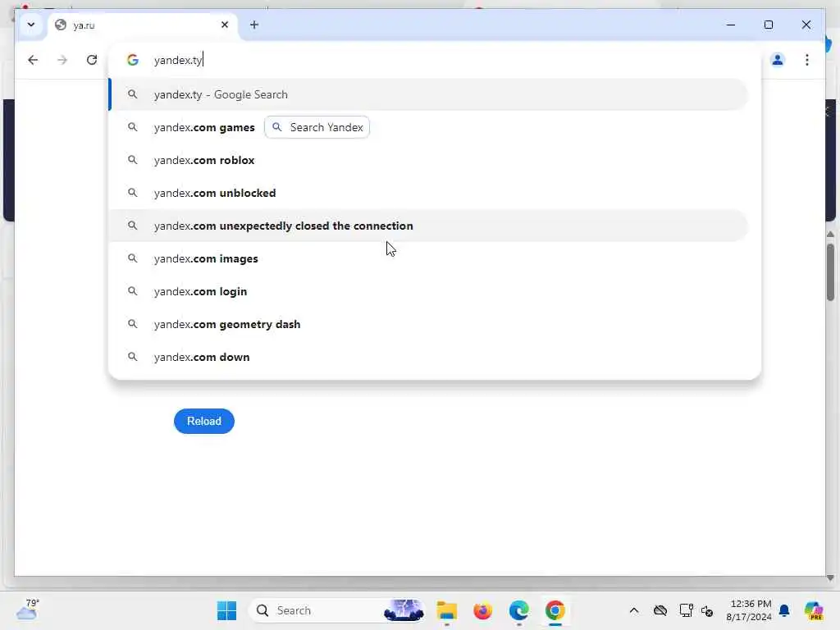Choose the "yandex.ty - Google Search" suggestion
Image resolution: width=840 pixels, height=630 pixels.
click(x=428, y=94)
